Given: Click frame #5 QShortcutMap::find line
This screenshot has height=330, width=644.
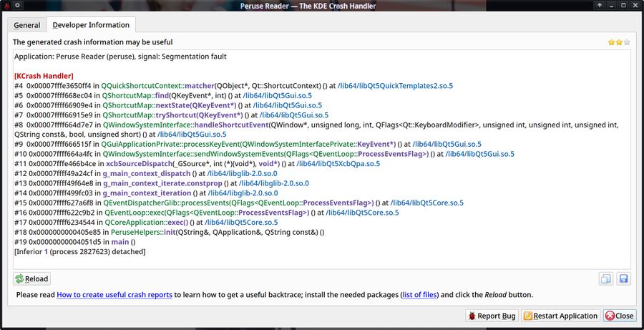Looking at the screenshot, I should pyautogui.click(x=163, y=96).
